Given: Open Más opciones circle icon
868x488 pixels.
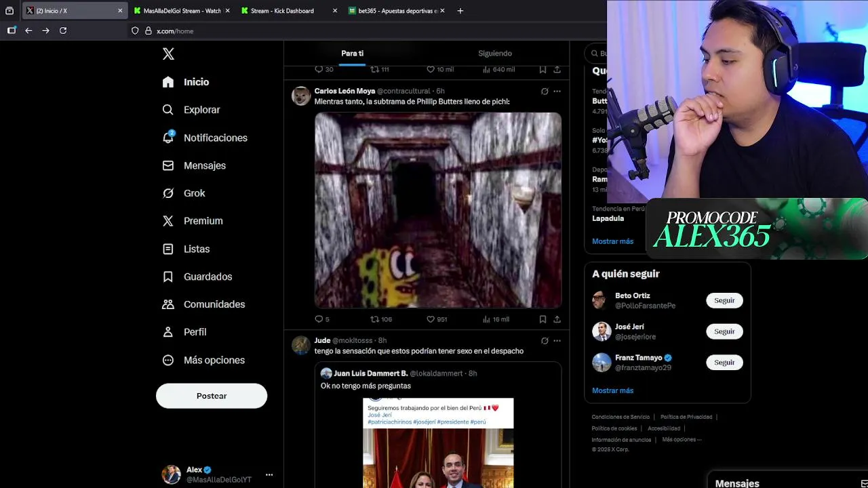Looking at the screenshot, I should click(x=168, y=360).
